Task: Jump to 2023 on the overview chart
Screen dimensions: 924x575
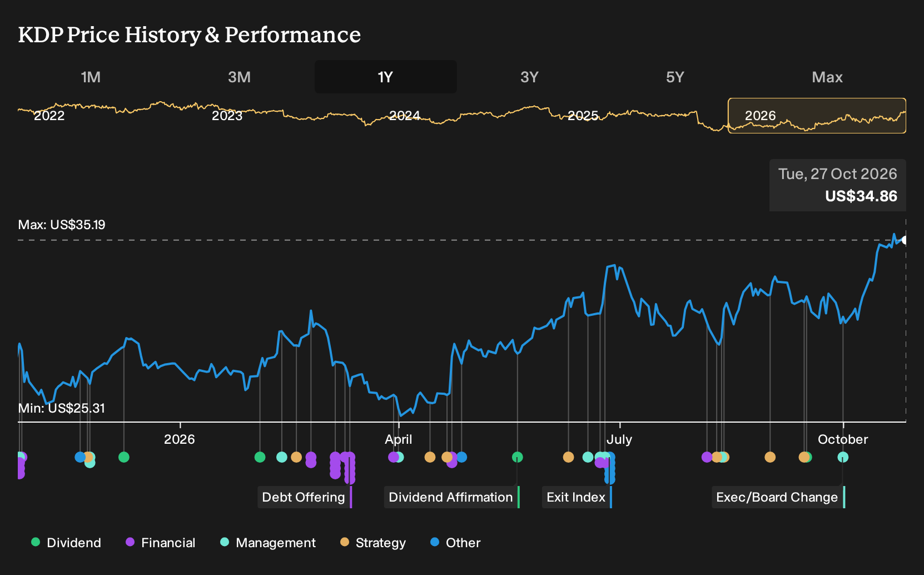Action: coord(227,116)
